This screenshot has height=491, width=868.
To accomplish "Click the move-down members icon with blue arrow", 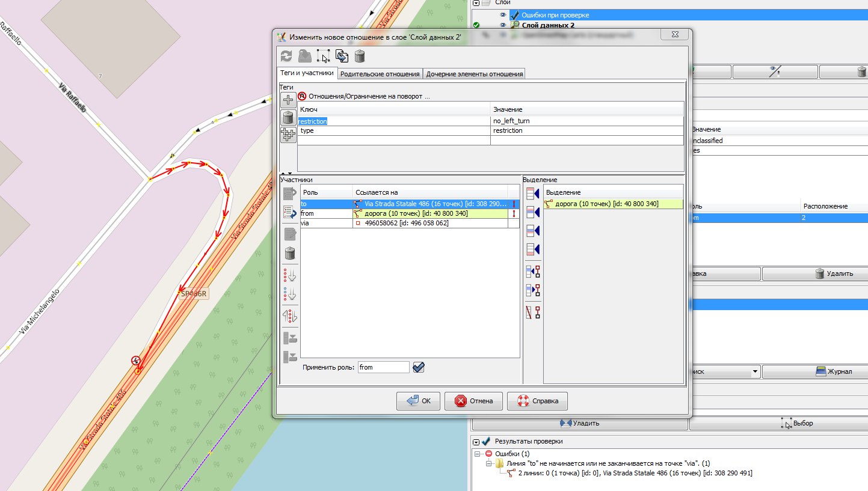I will 290,212.
